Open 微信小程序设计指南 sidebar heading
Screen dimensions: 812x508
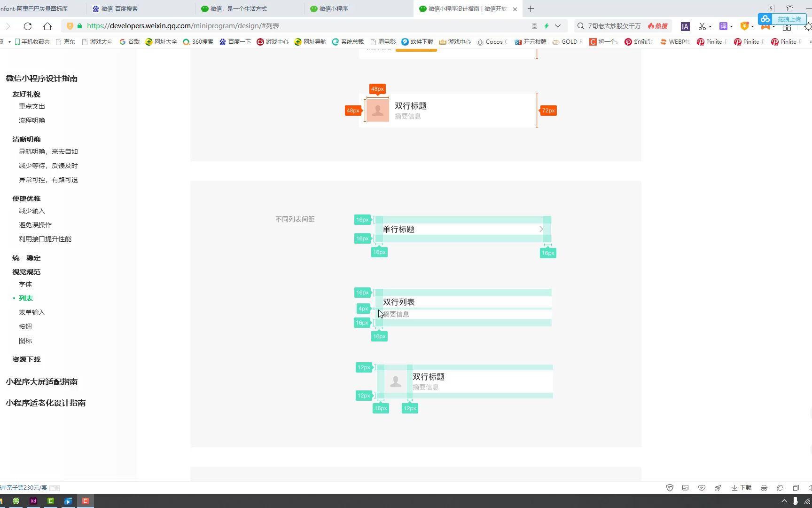pyautogui.click(x=42, y=79)
